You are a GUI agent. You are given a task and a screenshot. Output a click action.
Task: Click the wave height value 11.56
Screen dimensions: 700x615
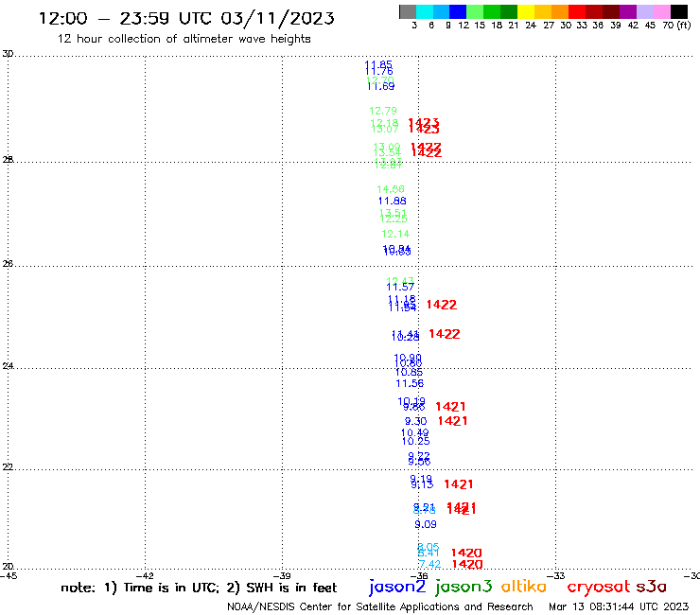point(410,383)
